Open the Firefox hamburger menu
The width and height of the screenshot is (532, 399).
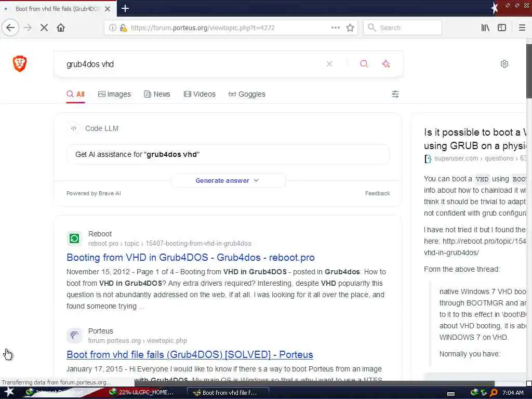[x=522, y=28]
